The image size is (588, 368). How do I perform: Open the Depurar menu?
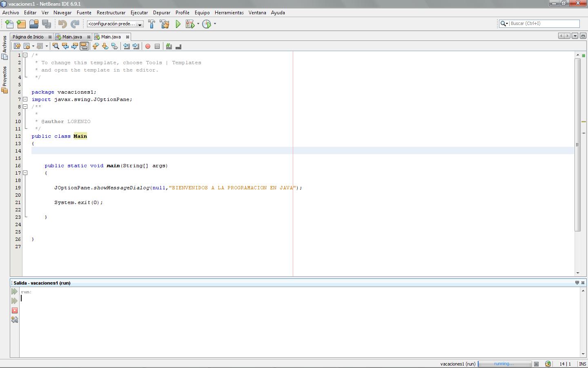[x=162, y=13]
